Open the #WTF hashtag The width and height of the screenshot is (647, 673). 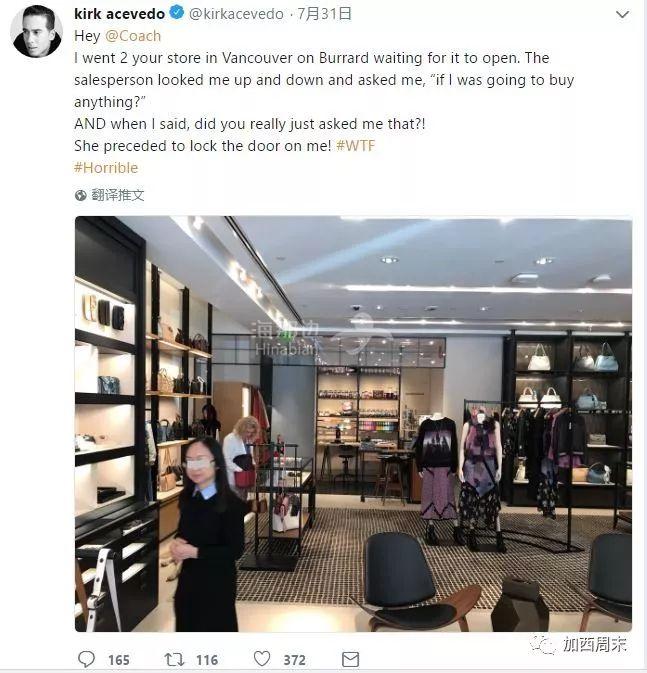point(355,146)
